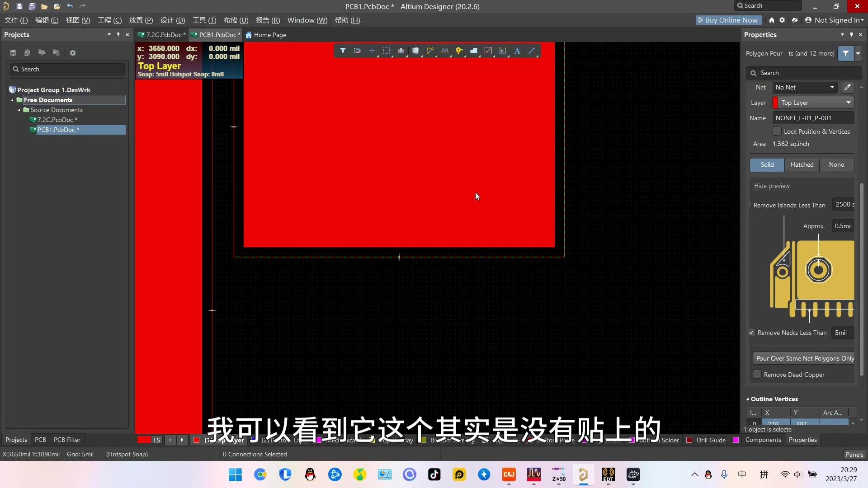Click the Hide preview link
The width and height of the screenshot is (868, 488).
tap(772, 186)
